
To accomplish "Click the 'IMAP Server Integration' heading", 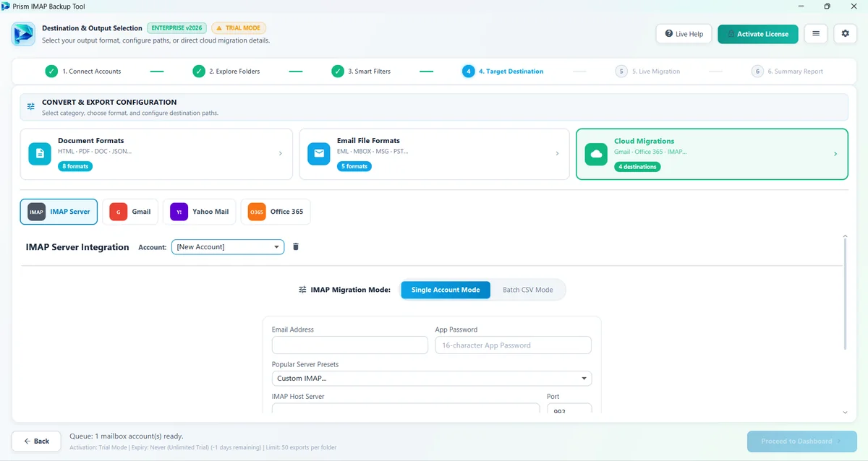I will pos(77,247).
